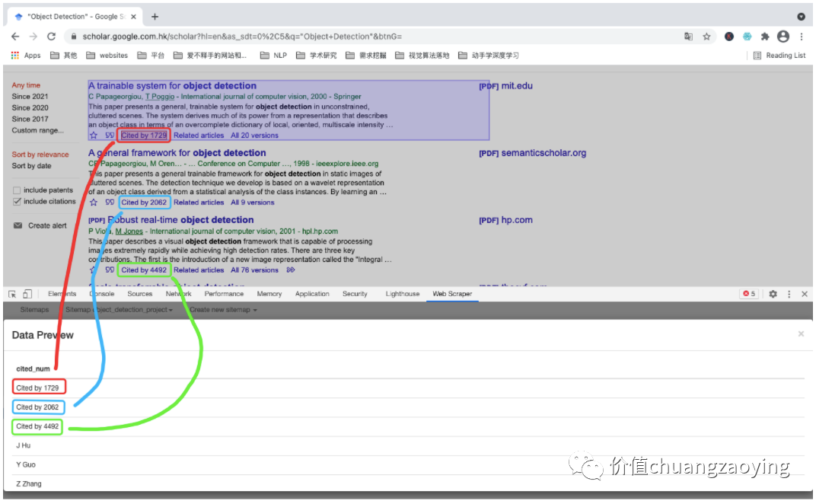Close the "Object Detection" browser tab
816x504 pixels.
pos(133,17)
